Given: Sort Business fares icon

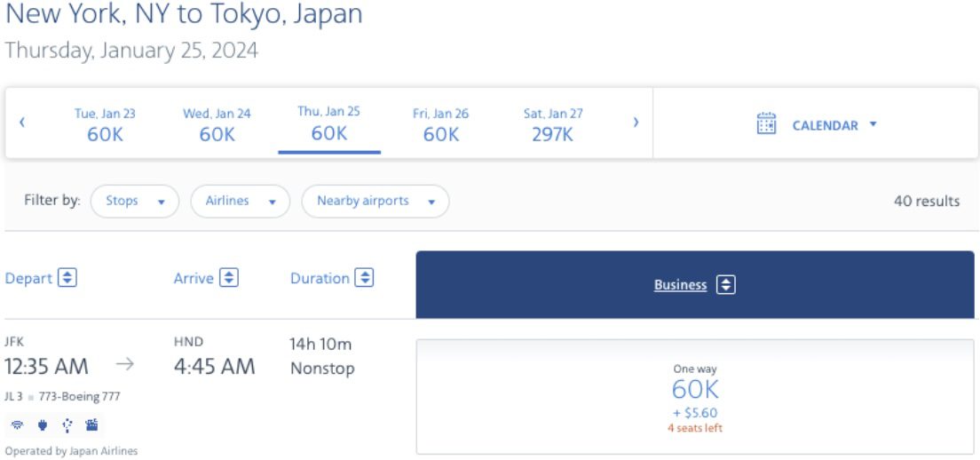Looking at the screenshot, I should [725, 285].
